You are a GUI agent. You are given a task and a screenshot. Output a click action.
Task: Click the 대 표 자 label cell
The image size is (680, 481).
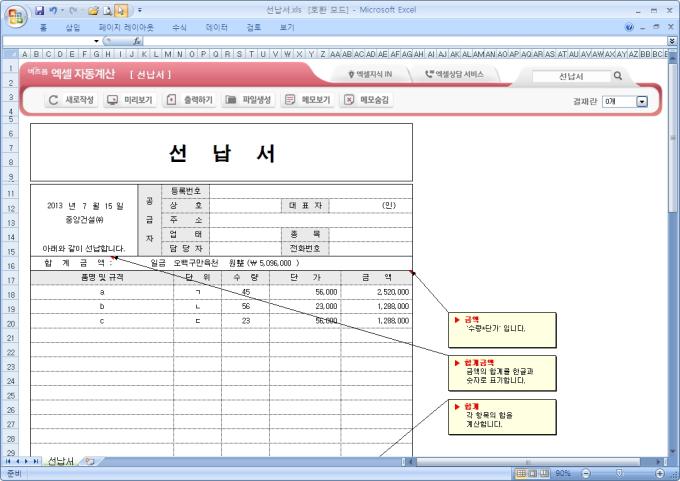pyautogui.click(x=305, y=206)
